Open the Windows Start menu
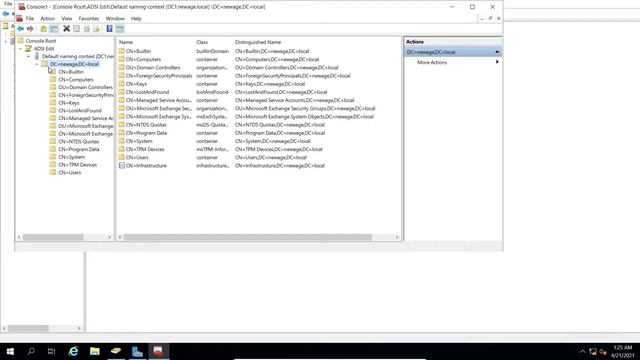Image resolution: width=640 pixels, height=360 pixels. click(10, 351)
